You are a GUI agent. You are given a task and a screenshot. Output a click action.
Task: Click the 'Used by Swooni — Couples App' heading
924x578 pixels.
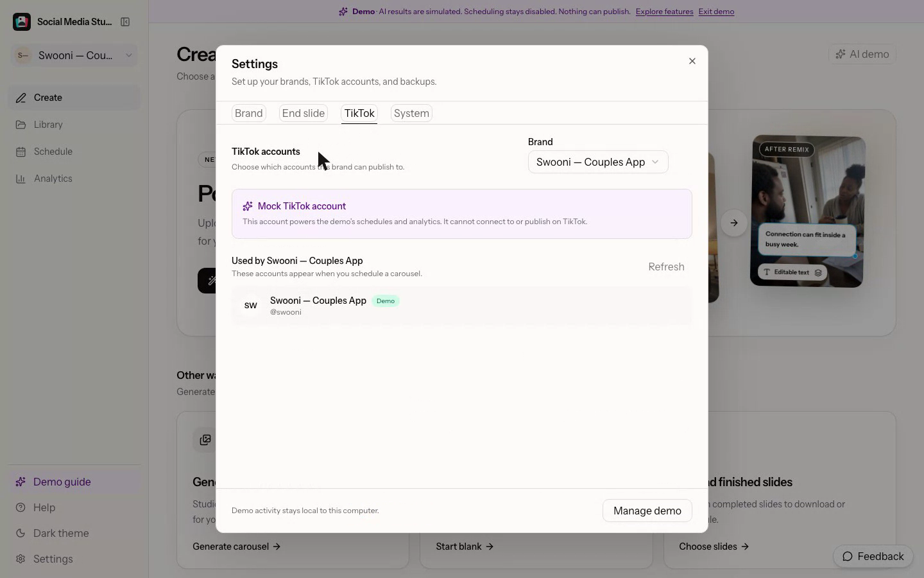click(297, 261)
